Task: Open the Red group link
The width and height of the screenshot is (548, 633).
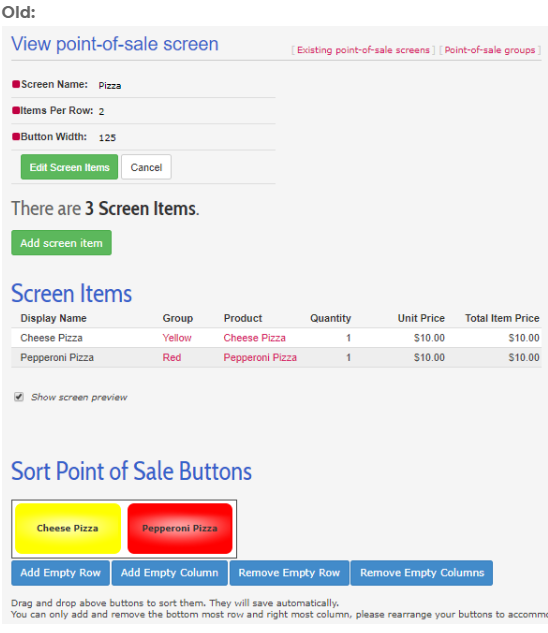Action: [x=172, y=357]
